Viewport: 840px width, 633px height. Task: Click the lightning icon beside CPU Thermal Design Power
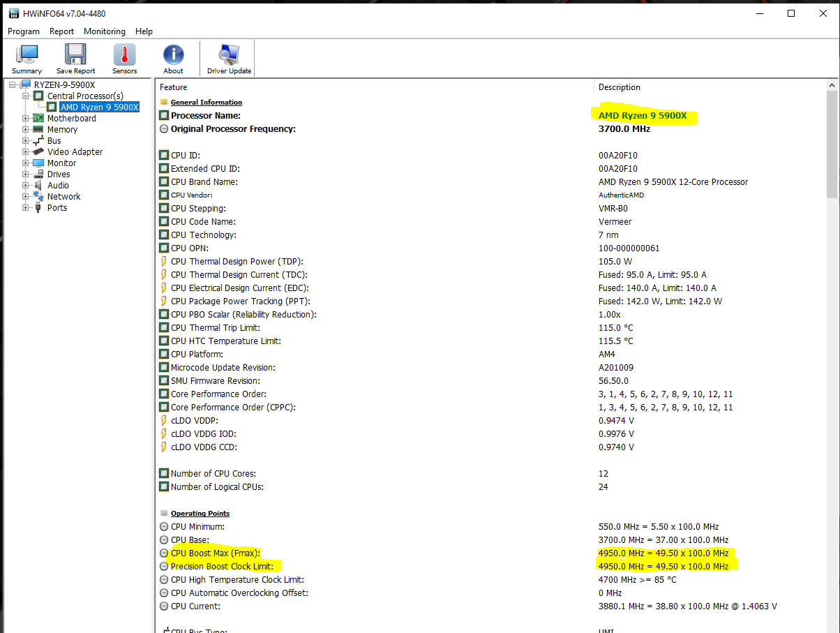pos(164,261)
